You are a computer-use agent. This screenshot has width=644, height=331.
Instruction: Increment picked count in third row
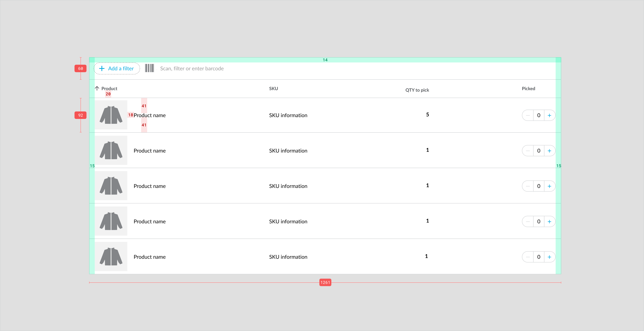click(x=549, y=186)
